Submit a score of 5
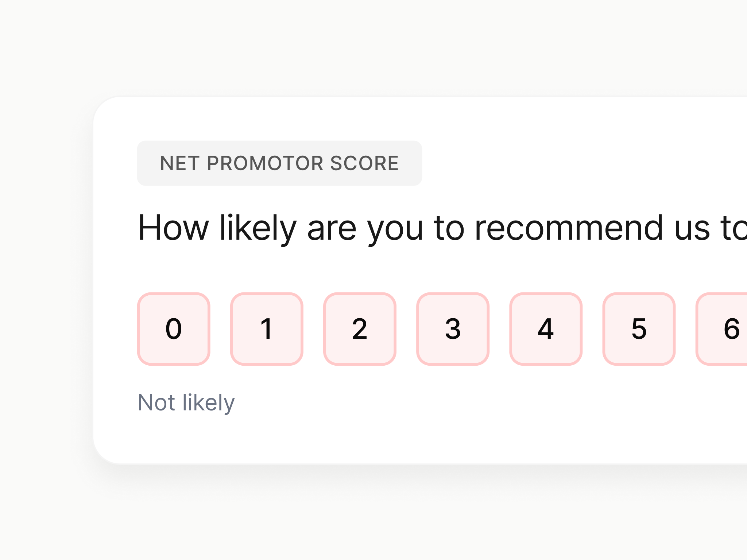747x560 pixels. tap(639, 329)
